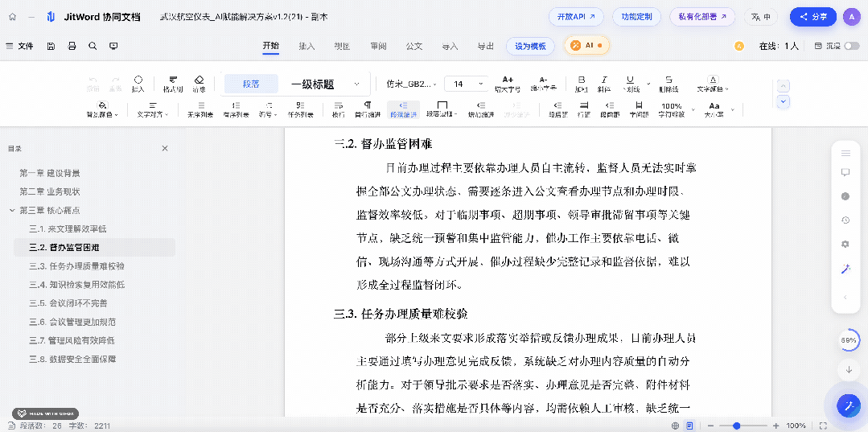The width and height of the screenshot is (868, 432).
Task: Switch to the 视图 tab
Action: click(x=342, y=46)
